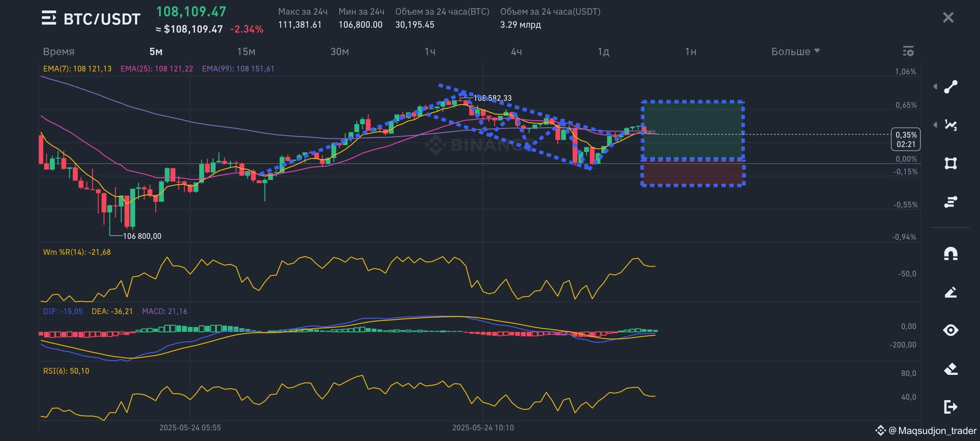The height and width of the screenshot is (441, 980).
Task: Hide drawings with the eye icon
Action: pyautogui.click(x=951, y=330)
